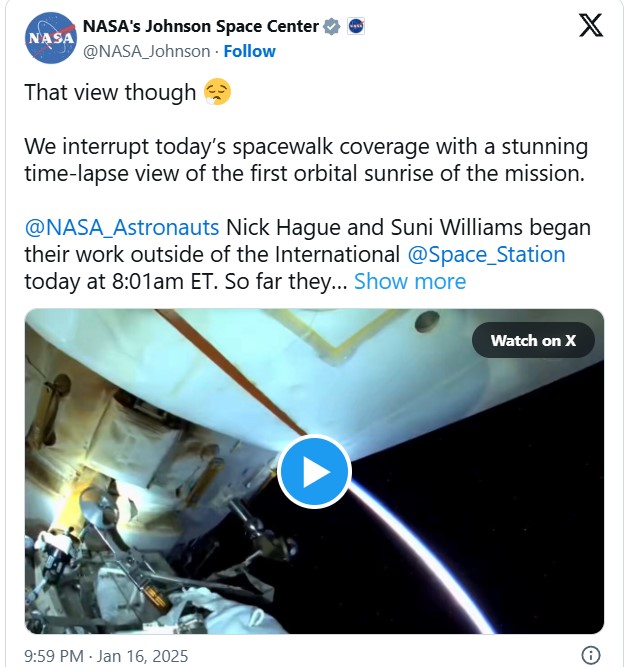Viewport: 638px width, 667px height.
Task: Click the relieved face emoji
Action: pos(217,93)
